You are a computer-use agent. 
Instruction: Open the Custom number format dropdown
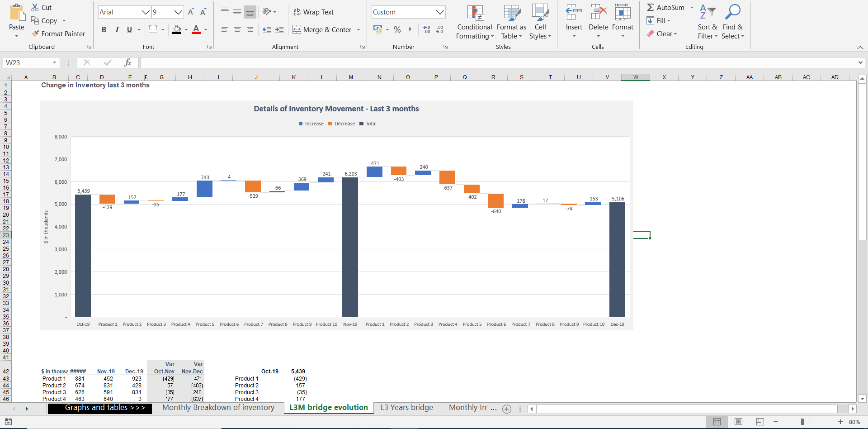point(440,12)
